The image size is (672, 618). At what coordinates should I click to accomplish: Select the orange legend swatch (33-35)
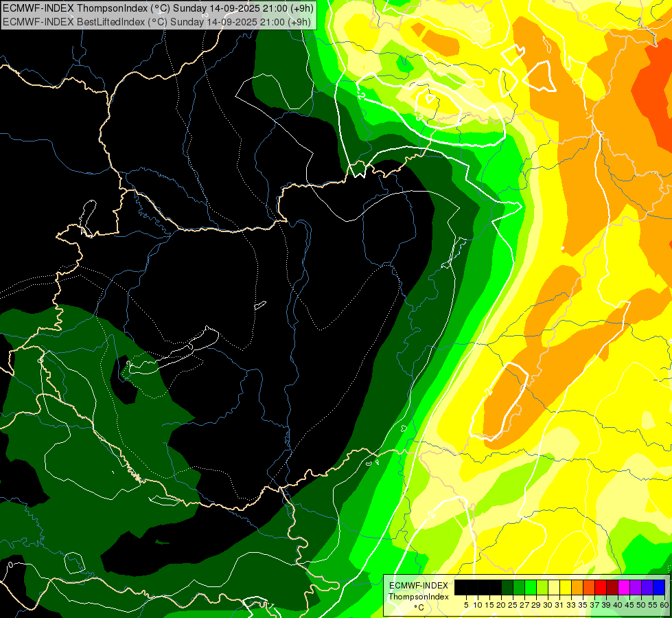[577, 587]
